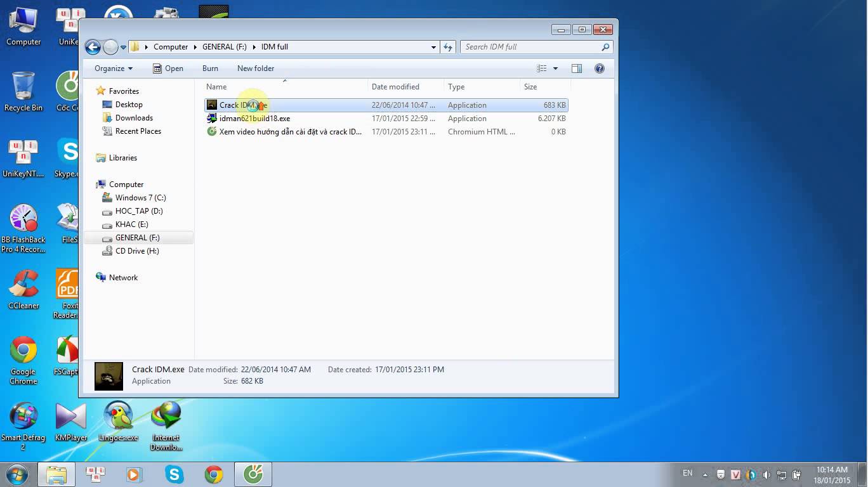868x487 pixels.
Task: Click Crack IDM.exe thumbnail in details pane
Action: (109, 376)
